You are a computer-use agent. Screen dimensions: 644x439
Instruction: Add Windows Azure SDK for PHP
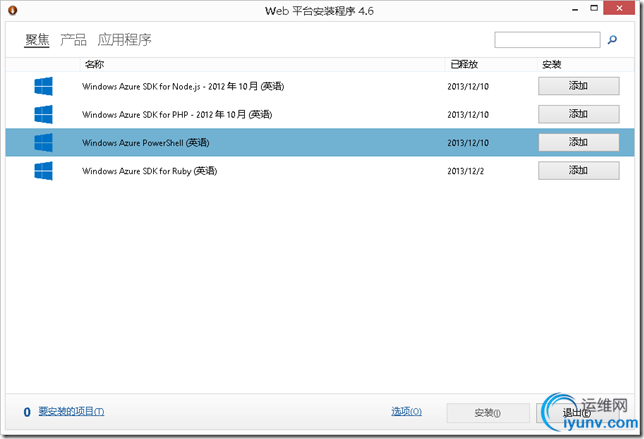click(x=579, y=114)
